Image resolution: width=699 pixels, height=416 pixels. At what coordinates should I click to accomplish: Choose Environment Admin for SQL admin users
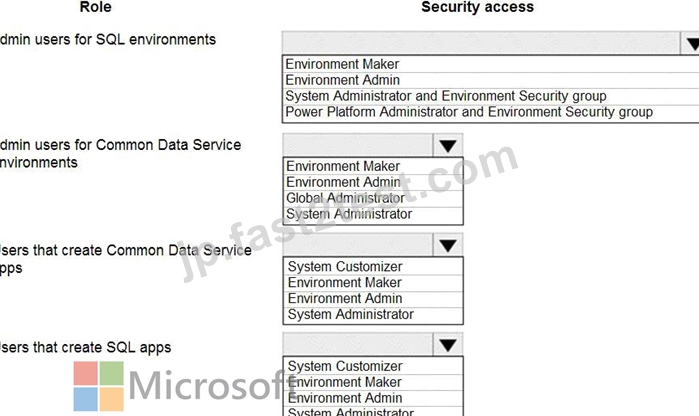point(490,80)
